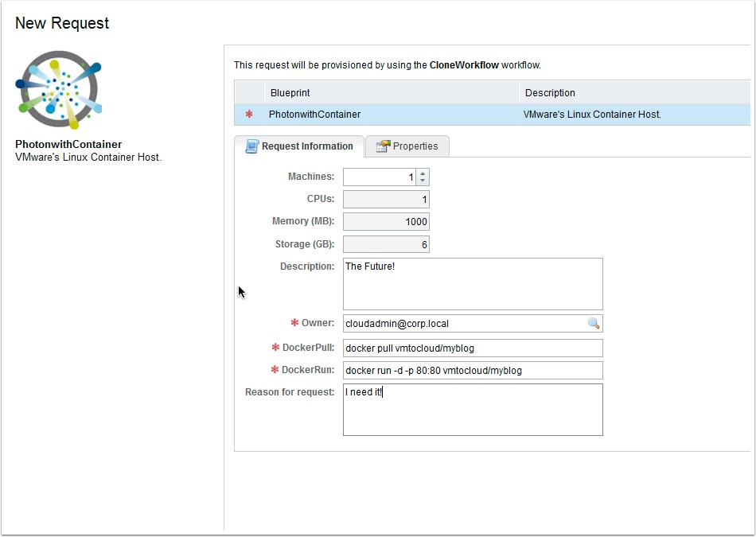Click the owner search magnifier icon
This screenshot has height=537, width=756.
coord(594,323)
